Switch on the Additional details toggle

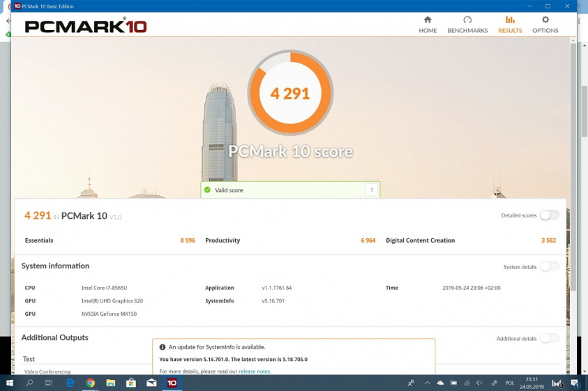pos(550,338)
